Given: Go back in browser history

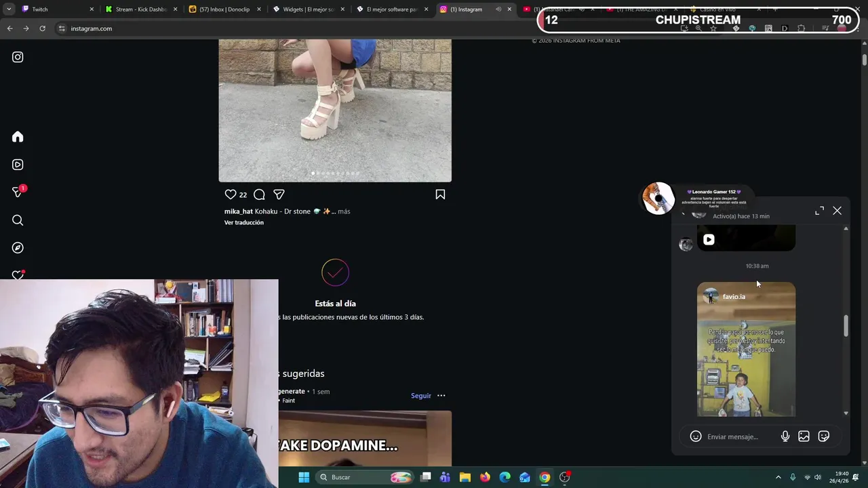Looking at the screenshot, I should point(9,28).
